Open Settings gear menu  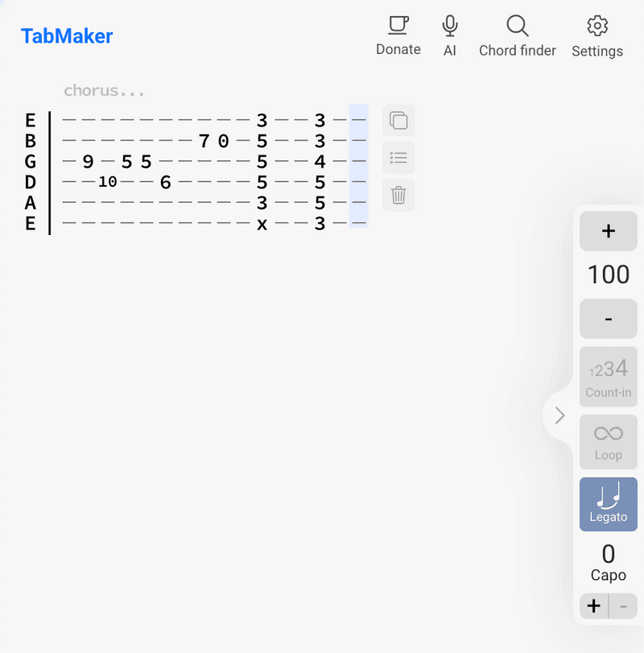coord(597,35)
